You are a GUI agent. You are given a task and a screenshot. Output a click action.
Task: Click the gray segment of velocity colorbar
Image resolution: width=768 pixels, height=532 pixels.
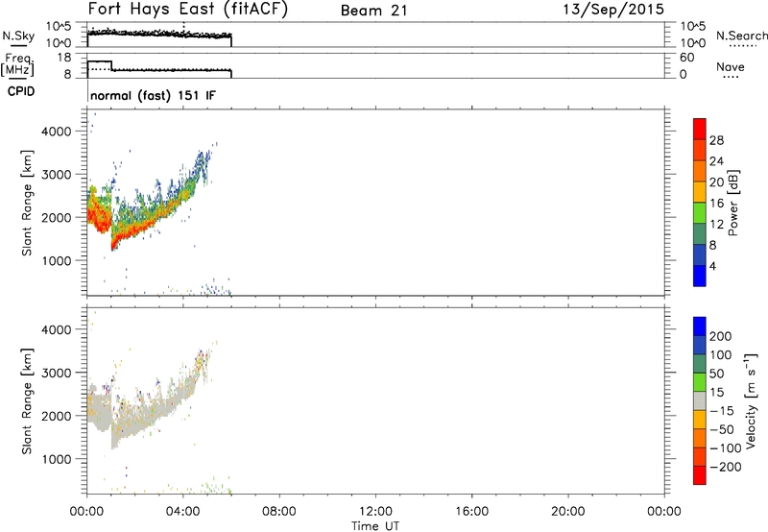pos(700,400)
